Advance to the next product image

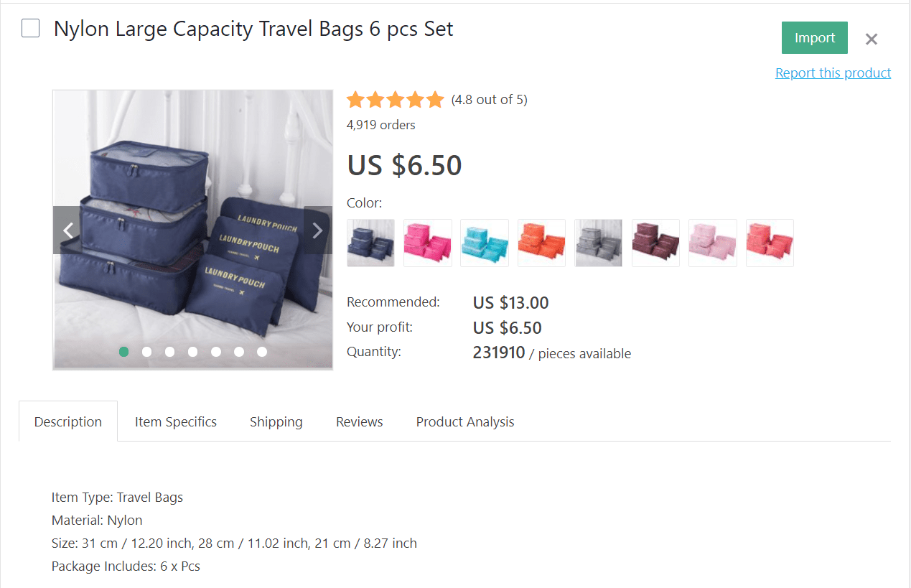(x=317, y=230)
